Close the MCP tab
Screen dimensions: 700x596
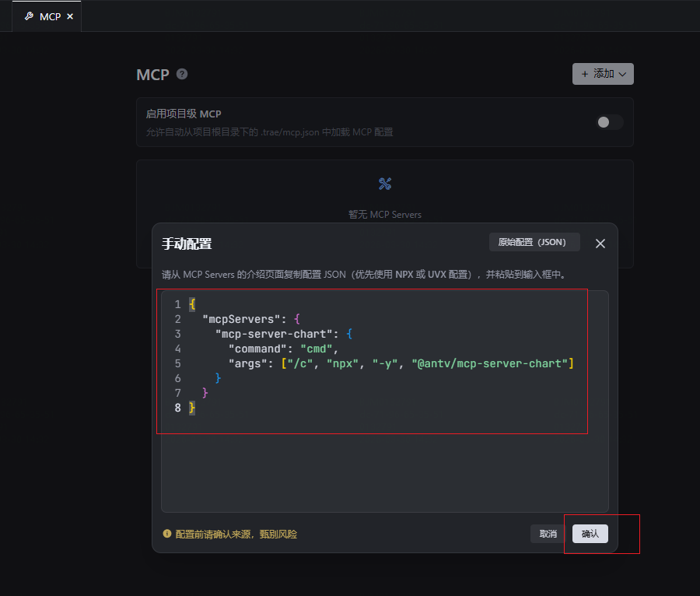click(70, 16)
